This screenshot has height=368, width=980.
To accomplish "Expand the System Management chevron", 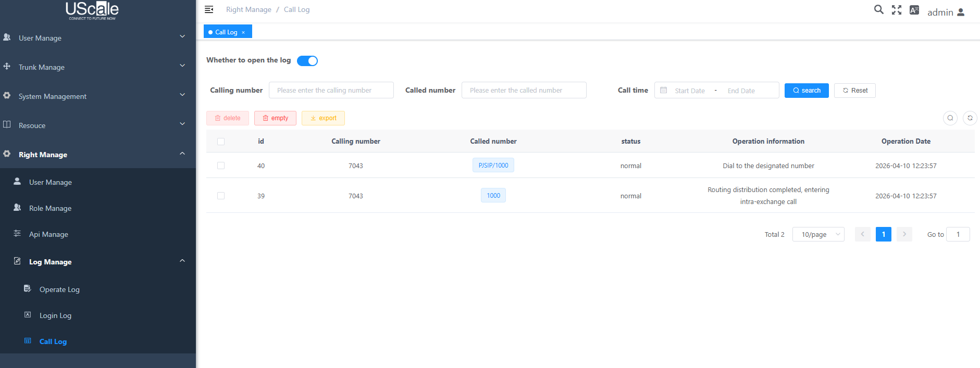I will point(182,95).
